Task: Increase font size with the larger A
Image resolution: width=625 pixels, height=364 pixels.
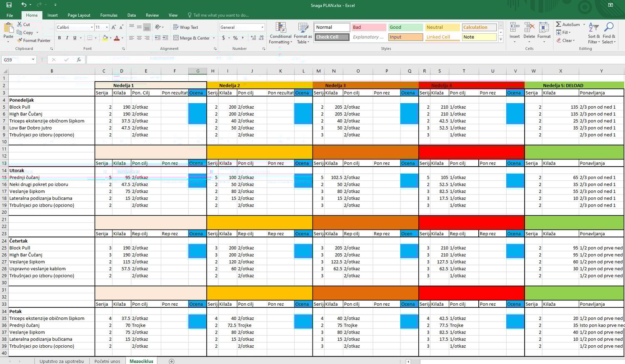Action: click(x=114, y=27)
